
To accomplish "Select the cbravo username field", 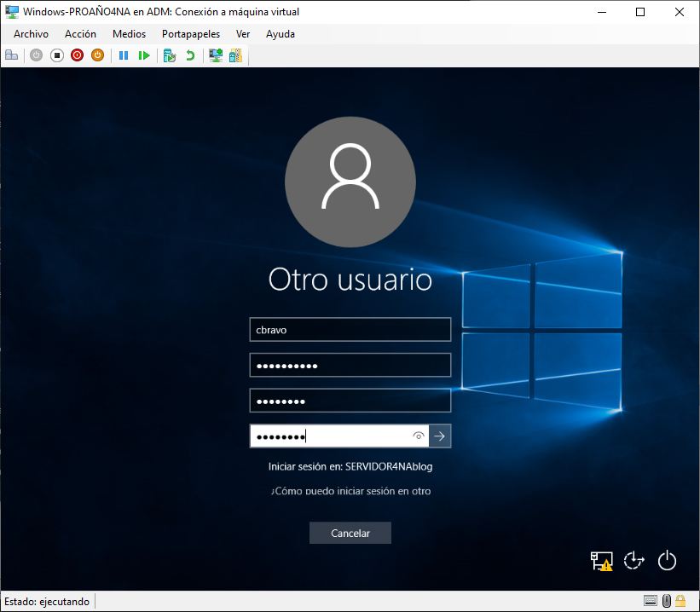I will click(x=350, y=329).
